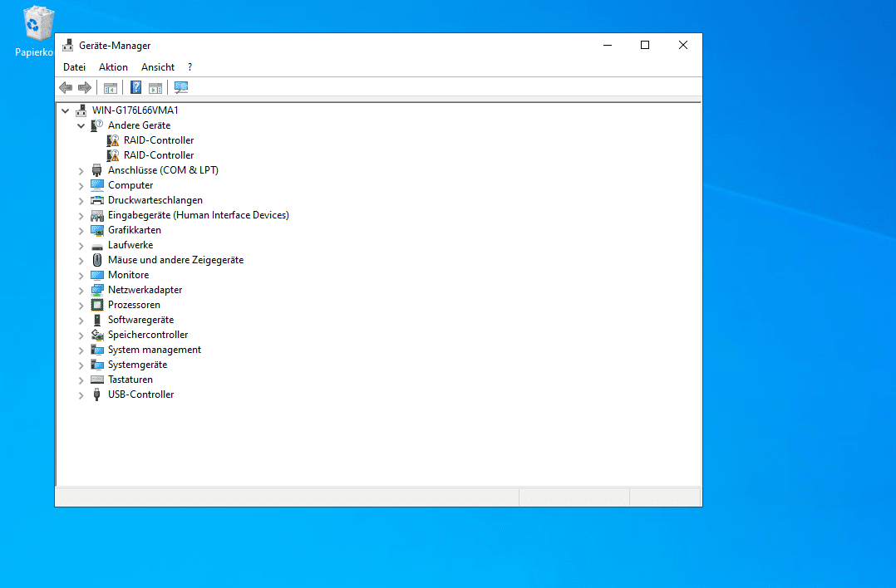Image resolution: width=896 pixels, height=588 pixels.
Task: Expand the Netzwerkadapter category
Action: coord(81,291)
